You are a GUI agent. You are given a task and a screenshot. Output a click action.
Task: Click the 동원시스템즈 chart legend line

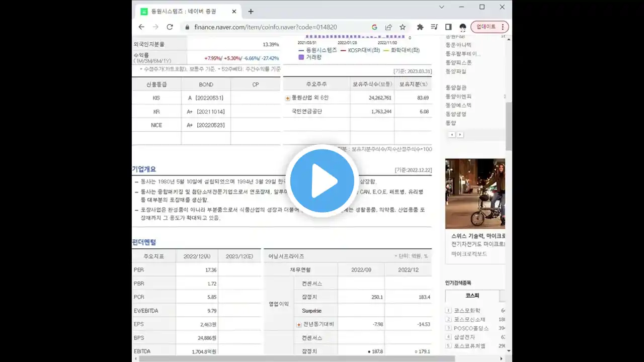[317, 50]
